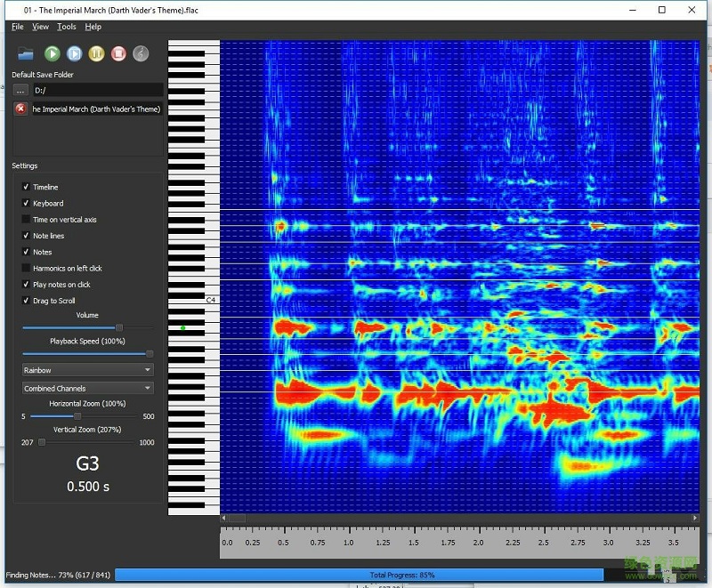The image size is (712, 588).
Task: Click the default save folder path field
Action: (98, 90)
